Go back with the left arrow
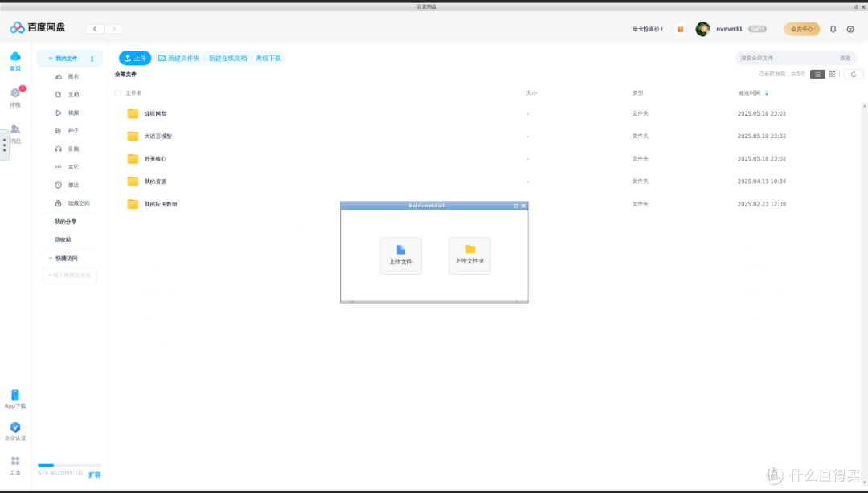This screenshot has width=868, height=493. click(95, 29)
